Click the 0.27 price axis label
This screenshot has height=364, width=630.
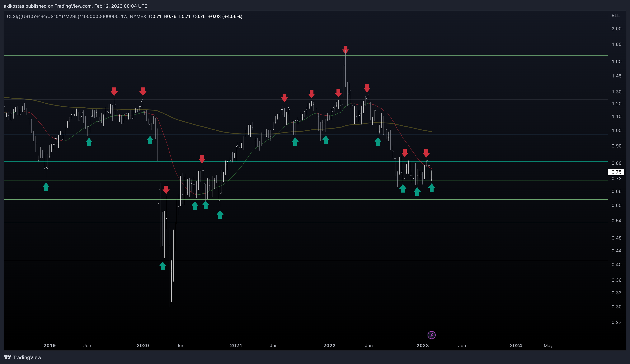617,323
